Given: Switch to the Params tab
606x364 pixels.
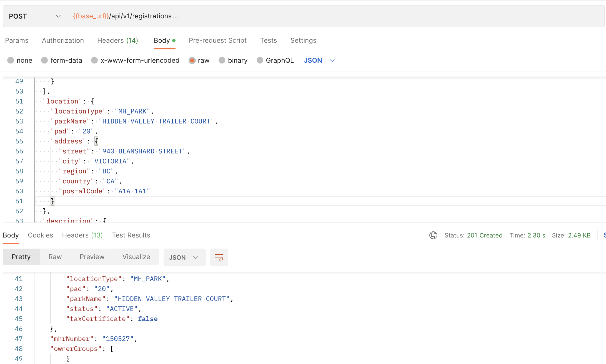Looking at the screenshot, I should click(x=17, y=41).
